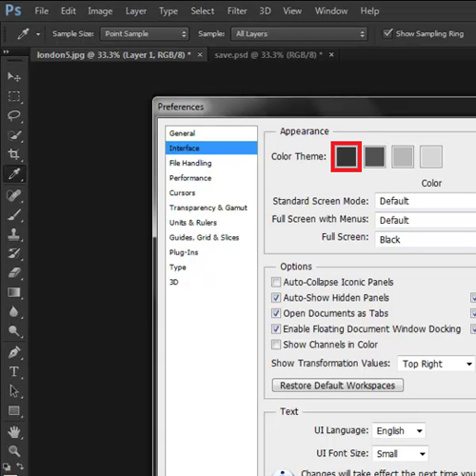Open the Window menu
The height and width of the screenshot is (476, 476).
[x=331, y=11]
